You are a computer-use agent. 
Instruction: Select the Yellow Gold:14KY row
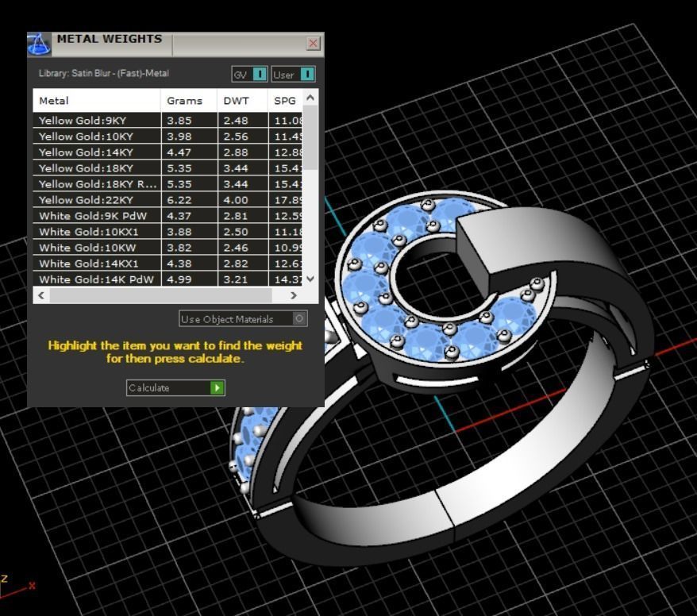point(168,152)
